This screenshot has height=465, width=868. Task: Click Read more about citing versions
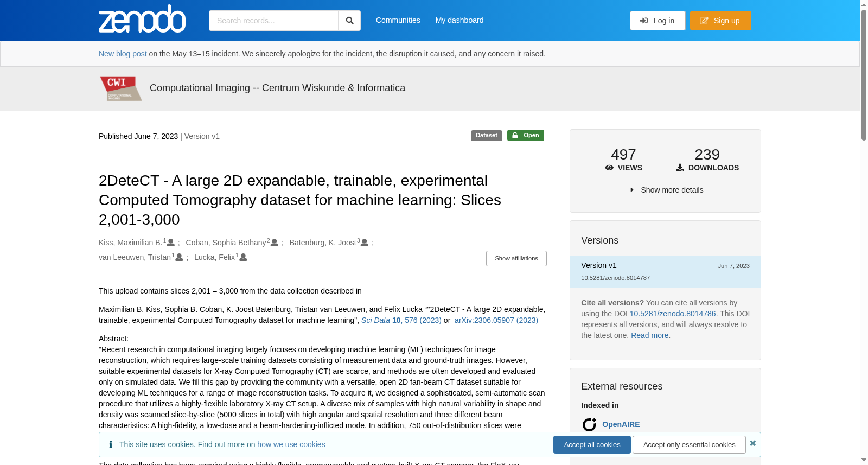click(649, 335)
